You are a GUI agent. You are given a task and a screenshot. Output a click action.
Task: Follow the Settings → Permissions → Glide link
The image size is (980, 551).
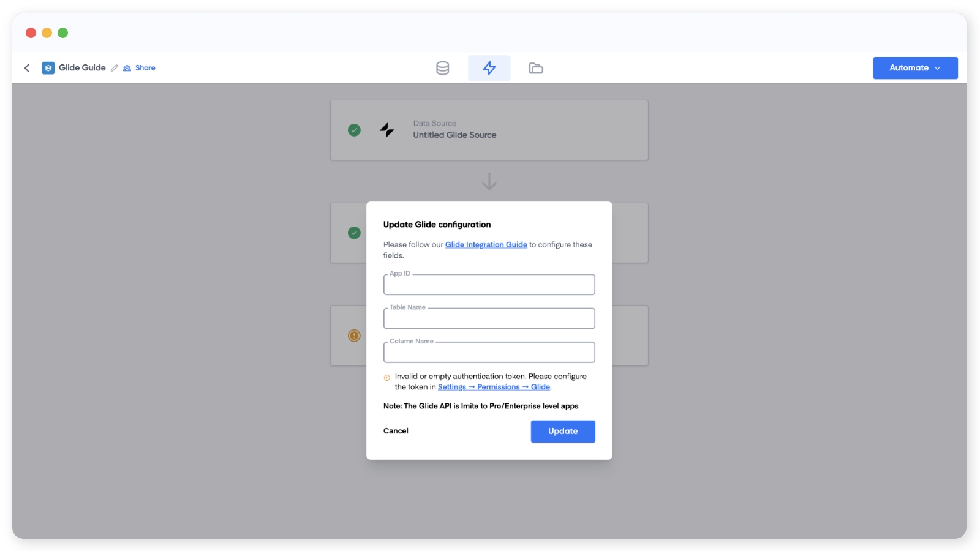[494, 387]
